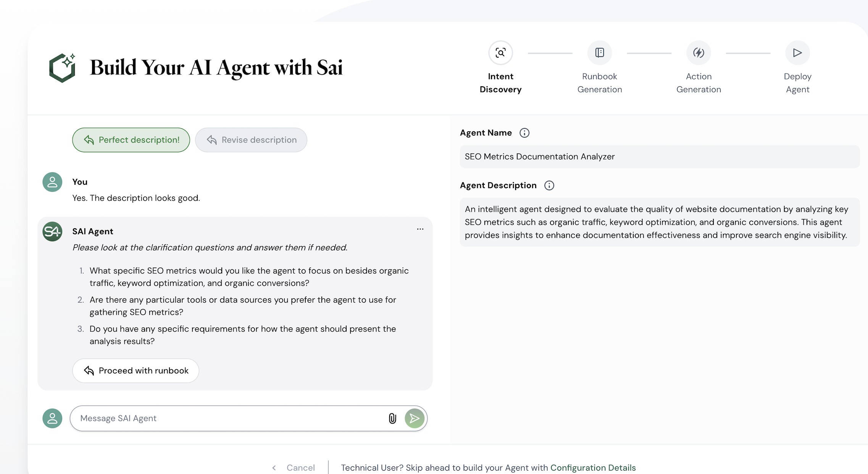Edit the Agent Description text area
Viewport: 868px width, 474px height.
(660, 222)
